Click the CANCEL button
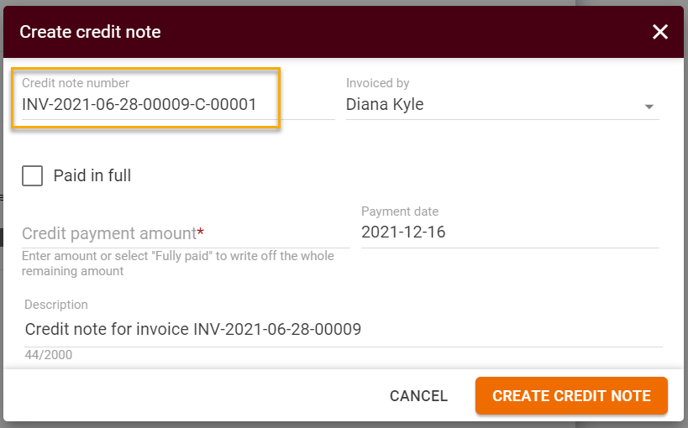This screenshot has height=428, width=688. point(419,396)
